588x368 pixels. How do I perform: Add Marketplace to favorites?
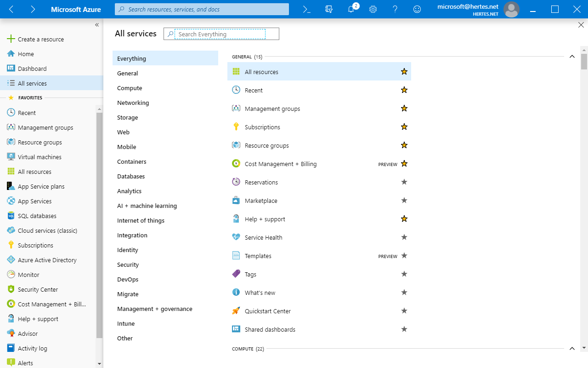click(404, 200)
